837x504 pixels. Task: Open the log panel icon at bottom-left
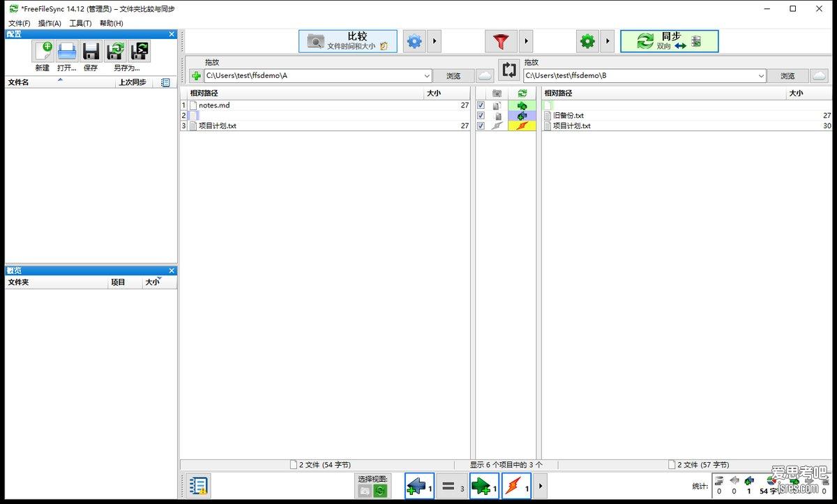[199, 486]
